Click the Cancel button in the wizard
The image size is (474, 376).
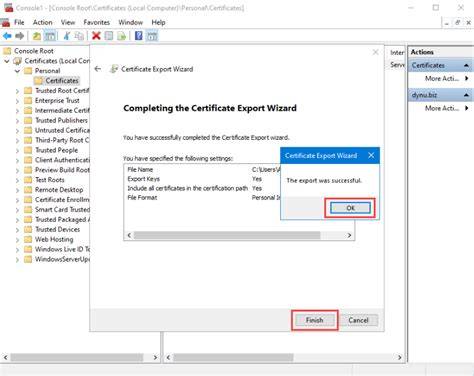tap(358, 320)
